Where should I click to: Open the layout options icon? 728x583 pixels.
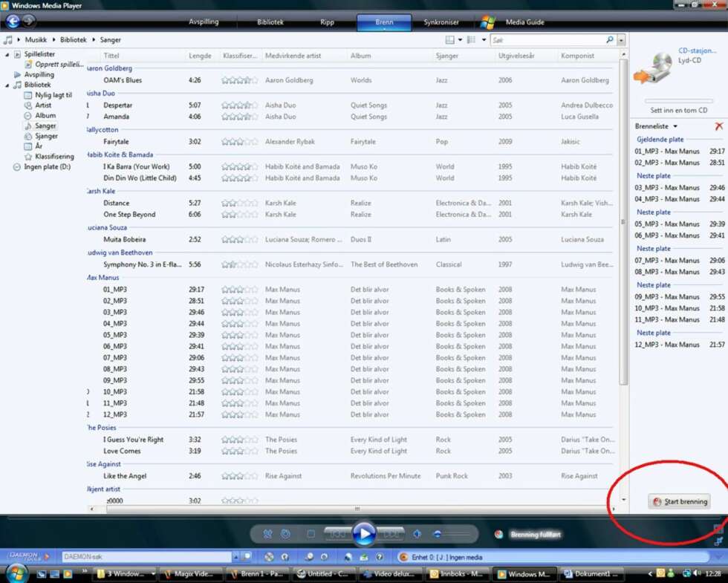449,40
